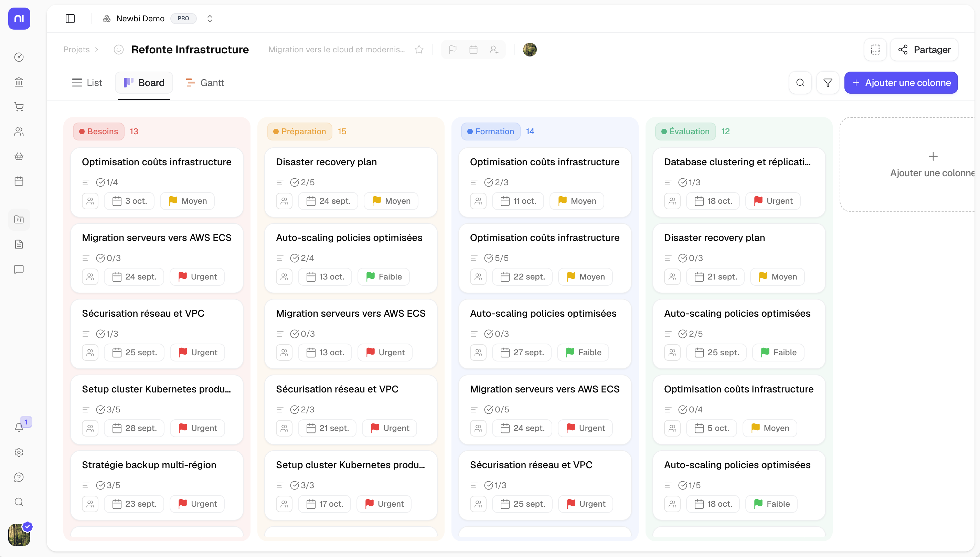Open 24 sept. date on Disaster recovery plan
The height and width of the screenshot is (557, 980).
point(328,201)
